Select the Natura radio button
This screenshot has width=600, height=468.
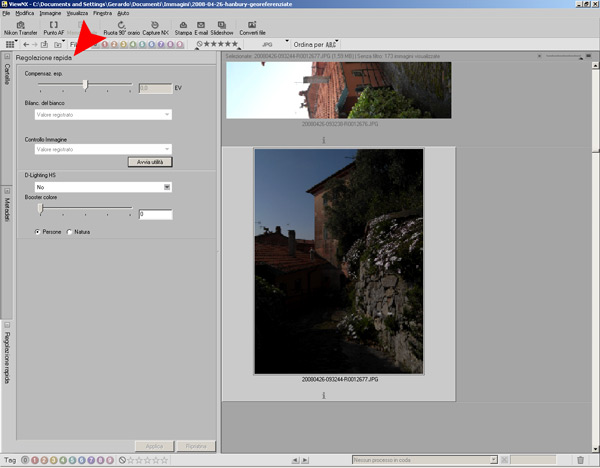(x=69, y=232)
